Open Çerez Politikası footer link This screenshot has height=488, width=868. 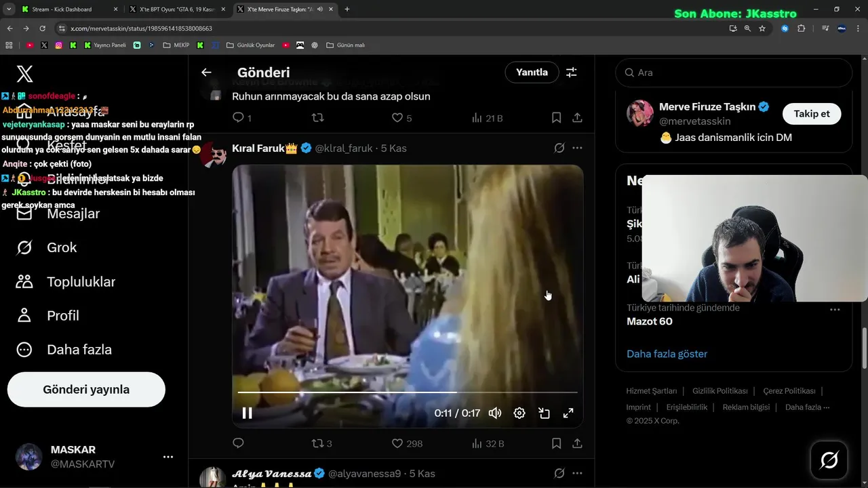[789, 391]
